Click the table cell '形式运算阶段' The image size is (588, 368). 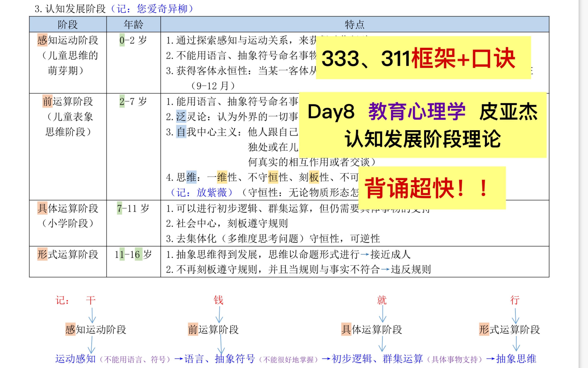[68, 254]
